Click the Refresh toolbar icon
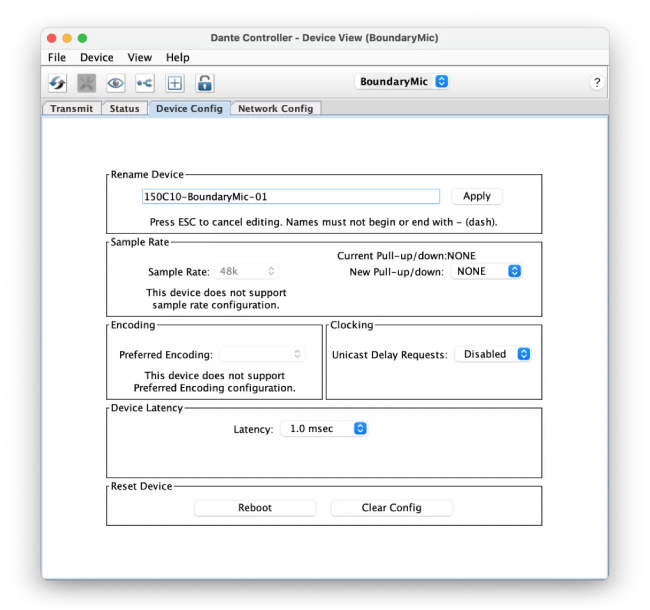650x610 pixels. point(58,83)
